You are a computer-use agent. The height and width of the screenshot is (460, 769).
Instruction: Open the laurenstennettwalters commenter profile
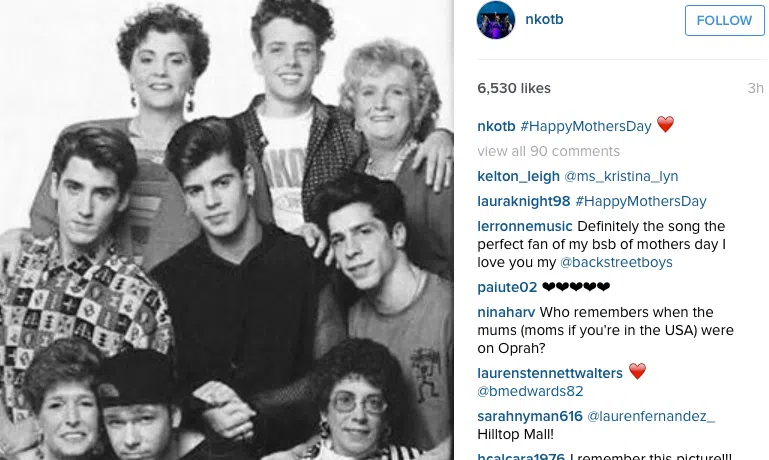click(550, 373)
